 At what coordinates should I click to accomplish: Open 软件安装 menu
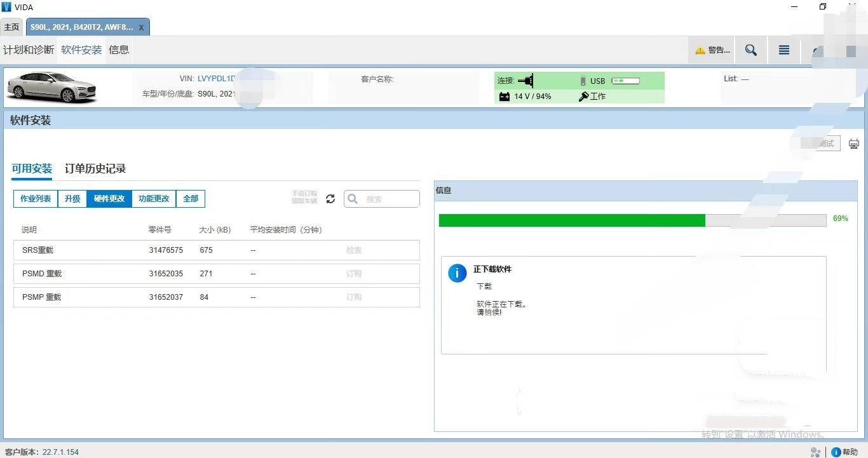point(81,50)
